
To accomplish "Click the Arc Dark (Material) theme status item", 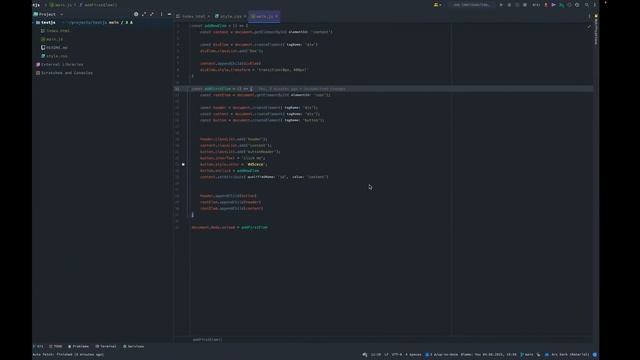I will (567, 354).
